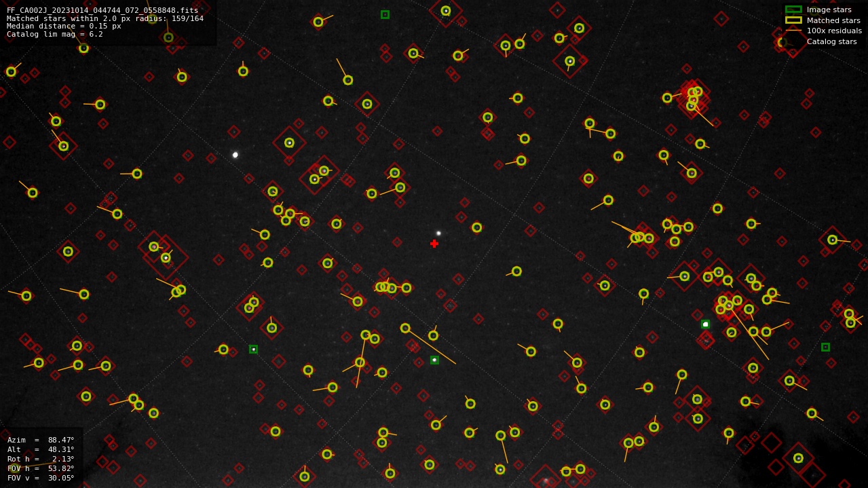Click the 'Matched stars' legend label
This screenshot has height=488, width=868.
tap(833, 20)
